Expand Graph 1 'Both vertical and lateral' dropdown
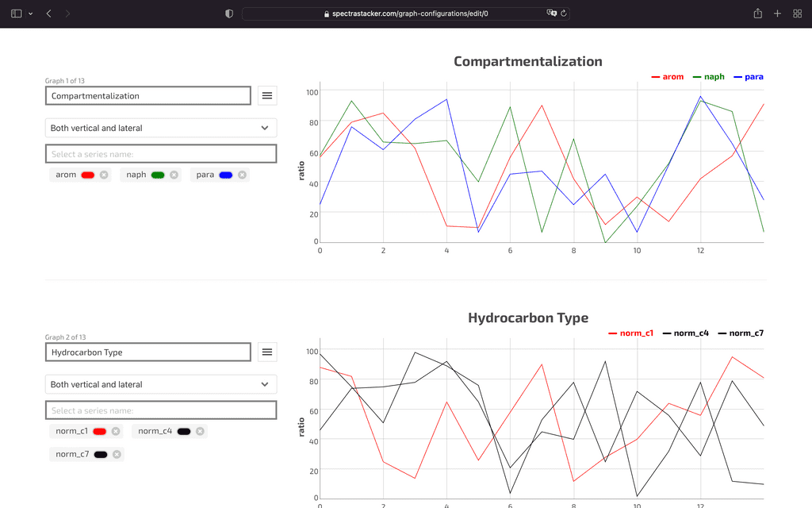 click(161, 128)
